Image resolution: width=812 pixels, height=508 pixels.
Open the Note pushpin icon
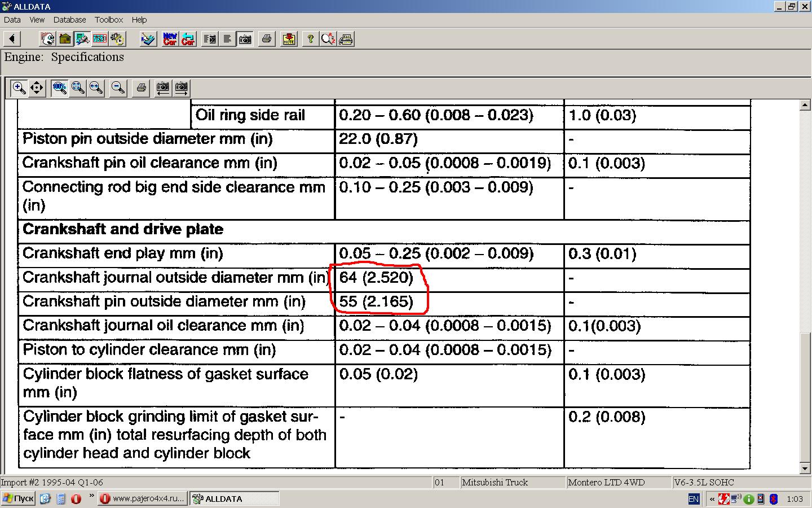[289, 39]
